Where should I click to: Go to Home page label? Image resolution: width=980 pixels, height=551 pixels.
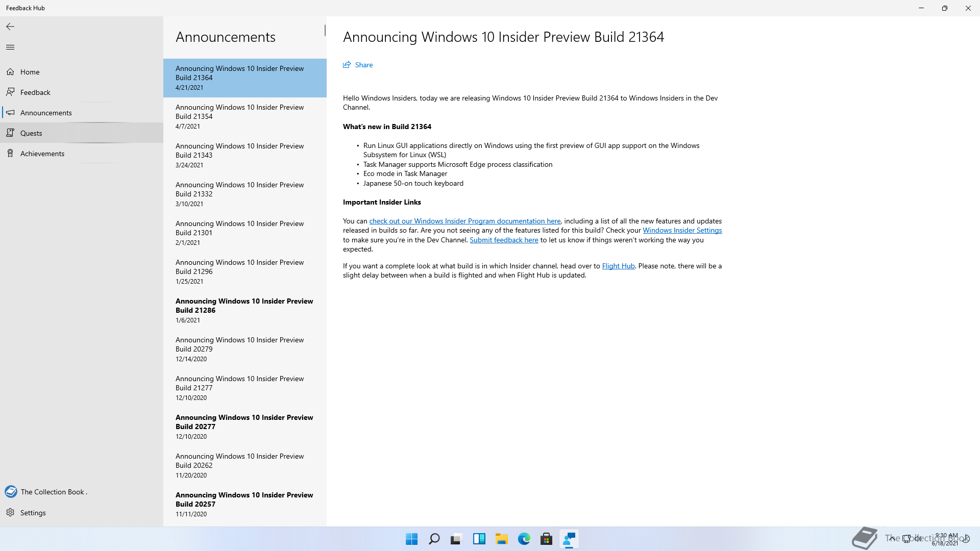click(30, 72)
